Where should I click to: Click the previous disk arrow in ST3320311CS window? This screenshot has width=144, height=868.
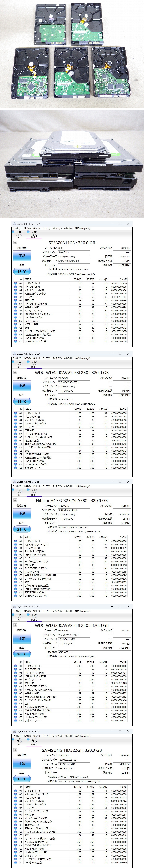15,243
